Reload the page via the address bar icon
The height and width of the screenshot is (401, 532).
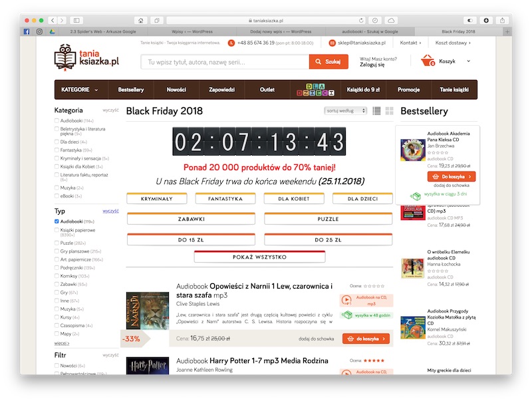(361, 21)
